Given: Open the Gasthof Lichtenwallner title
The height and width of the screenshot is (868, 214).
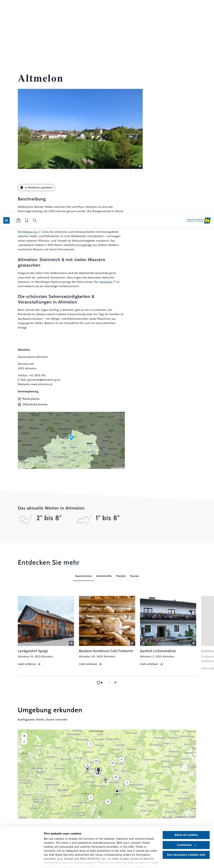Looking at the screenshot, I should [x=158, y=651].
